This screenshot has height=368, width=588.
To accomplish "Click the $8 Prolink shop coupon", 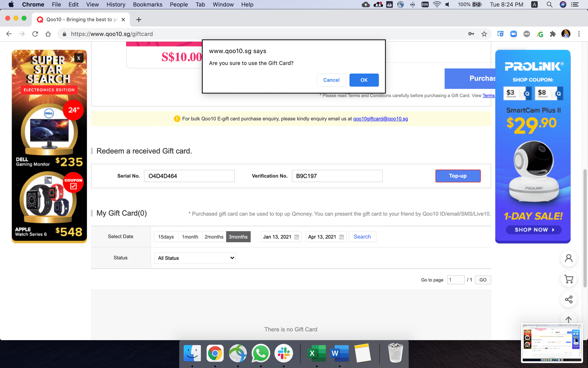I will [x=549, y=93].
